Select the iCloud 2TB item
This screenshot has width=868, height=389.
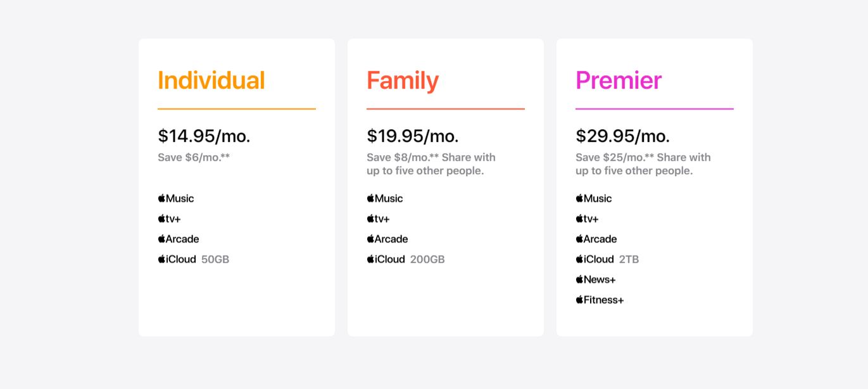(607, 259)
